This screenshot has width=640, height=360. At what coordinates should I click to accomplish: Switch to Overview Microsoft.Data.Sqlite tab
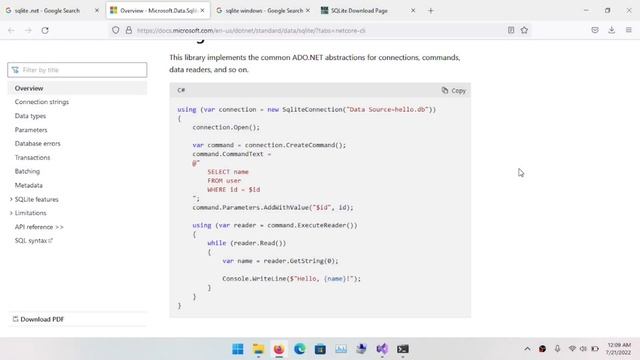[x=158, y=11]
